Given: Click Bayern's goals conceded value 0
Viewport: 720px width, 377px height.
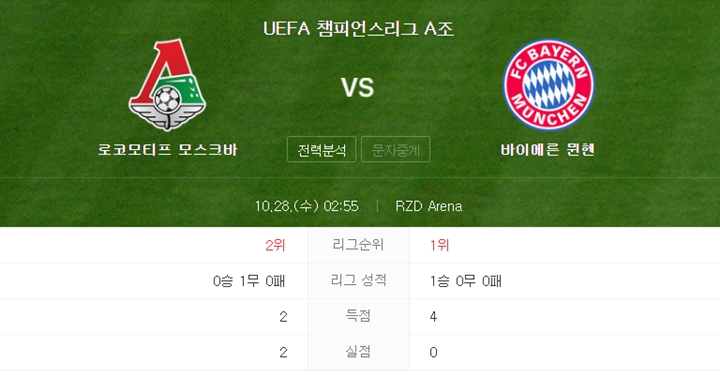Looking at the screenshot, I should (433, 352).
